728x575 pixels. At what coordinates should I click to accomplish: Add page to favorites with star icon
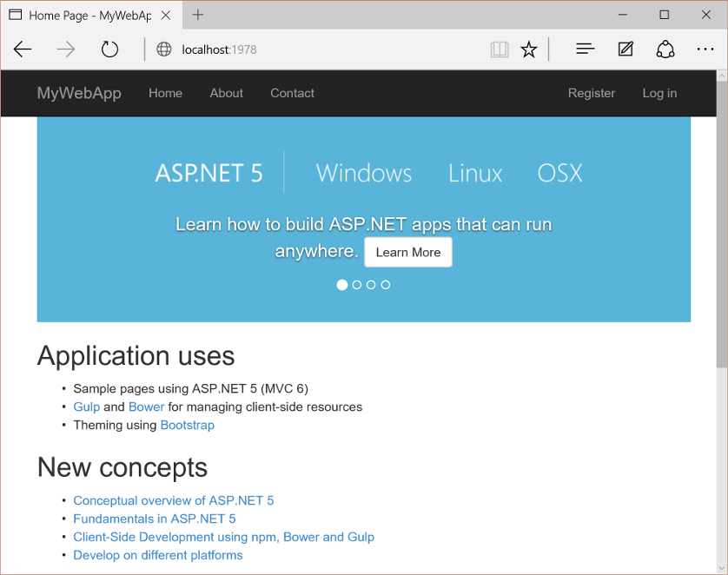click(x=529, y=50)
